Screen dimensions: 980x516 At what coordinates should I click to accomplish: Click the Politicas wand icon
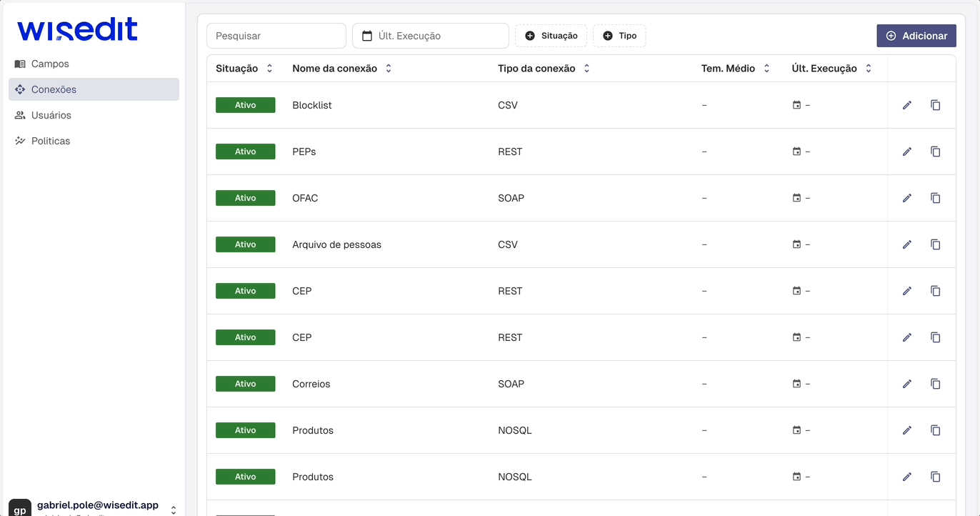(20, 141)
